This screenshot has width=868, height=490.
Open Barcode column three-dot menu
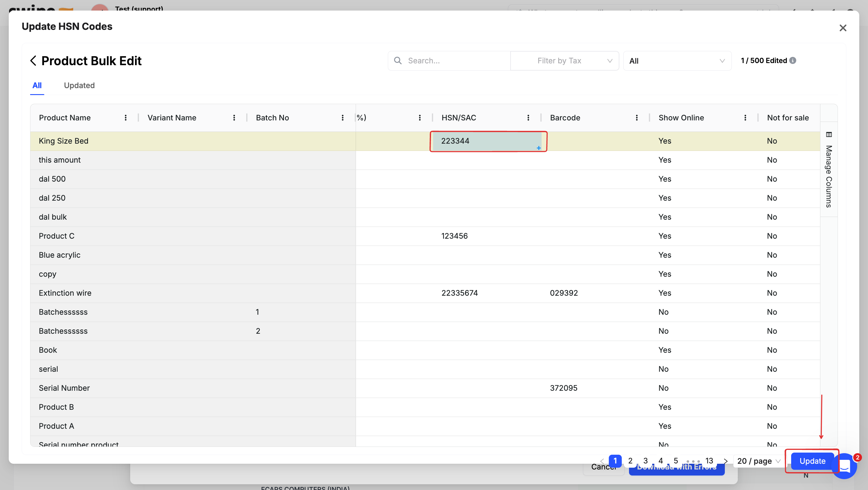pos(637,118)
